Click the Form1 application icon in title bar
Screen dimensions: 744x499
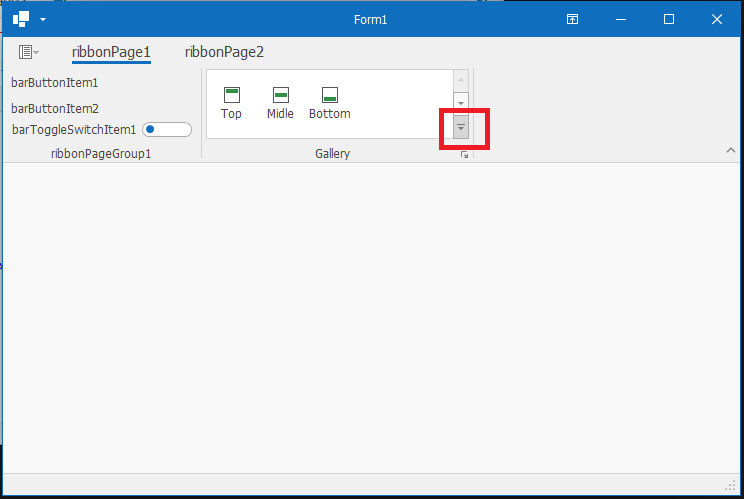[x=21, y=19]
